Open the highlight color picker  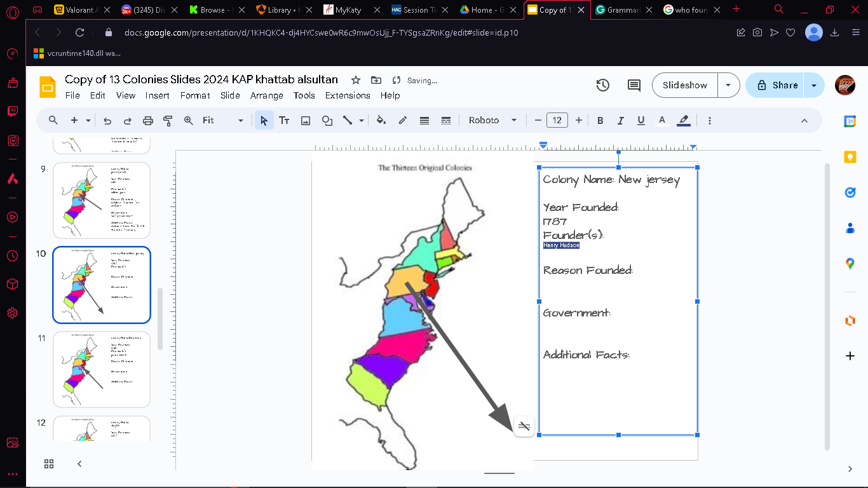(x=684, y=120)
